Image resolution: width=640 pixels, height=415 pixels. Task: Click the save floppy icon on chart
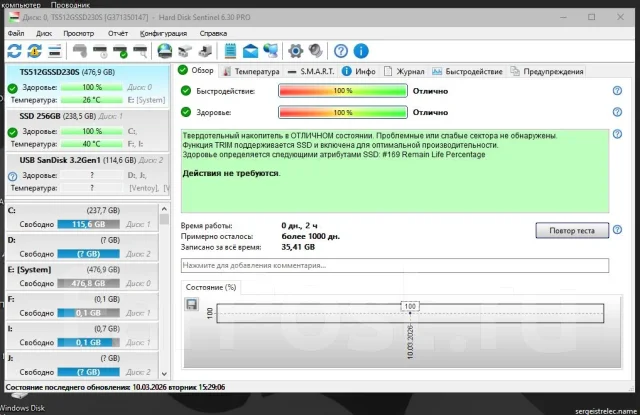[x=191, y=304]
